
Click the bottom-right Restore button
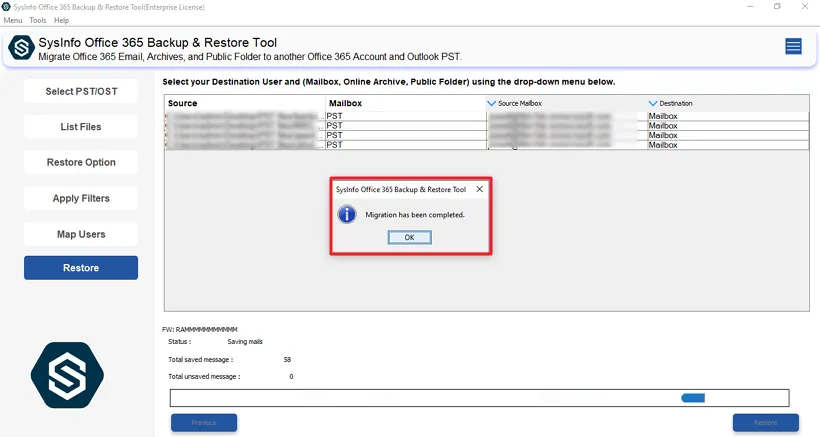766,422
